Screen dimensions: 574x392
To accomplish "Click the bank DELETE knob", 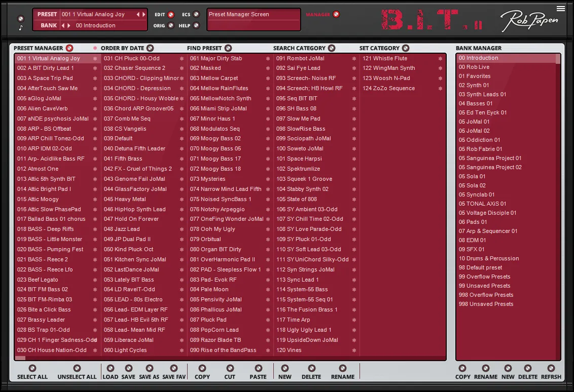I will (x=528, y=368).
